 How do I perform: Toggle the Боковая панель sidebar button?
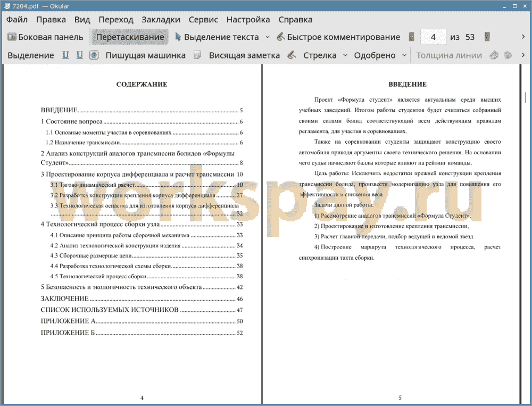(x=45, y=37)
